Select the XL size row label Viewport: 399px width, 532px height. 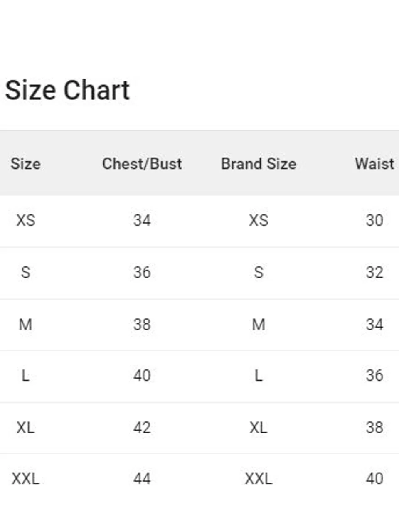point(26,428)
